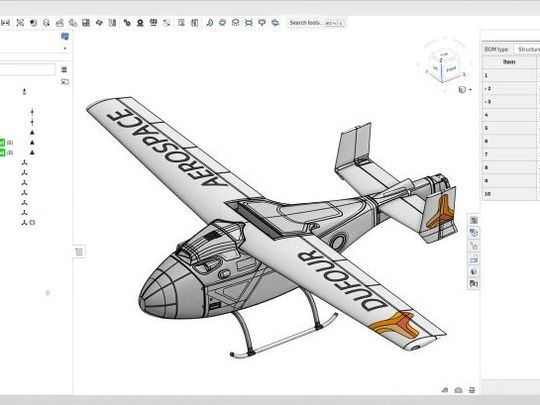Select the Revolute mate tool
Screen dimensions: 540x405
[x=20, y=23]
